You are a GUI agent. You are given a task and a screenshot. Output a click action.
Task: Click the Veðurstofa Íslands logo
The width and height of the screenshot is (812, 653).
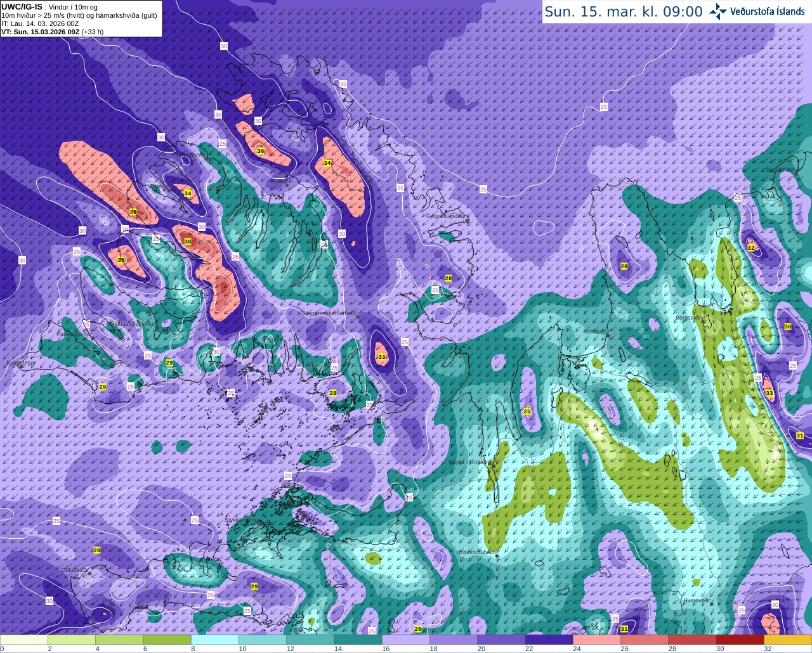(757, 11)
